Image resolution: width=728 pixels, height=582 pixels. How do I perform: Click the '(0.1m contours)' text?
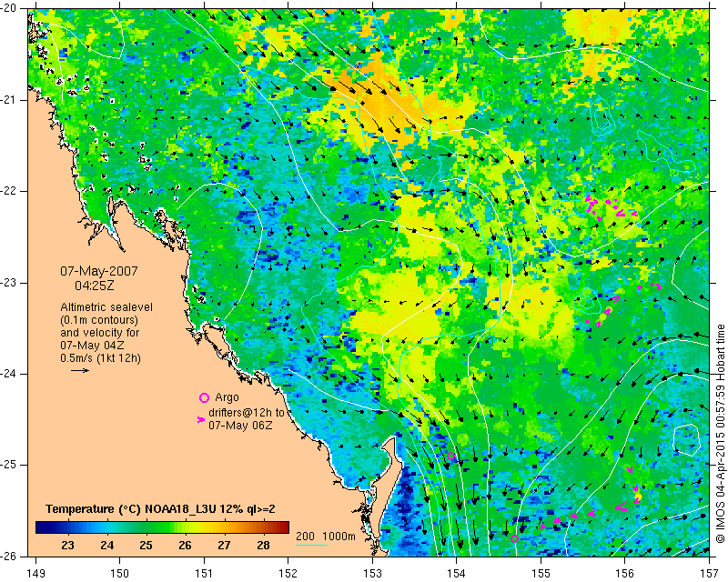coord(99,320)
